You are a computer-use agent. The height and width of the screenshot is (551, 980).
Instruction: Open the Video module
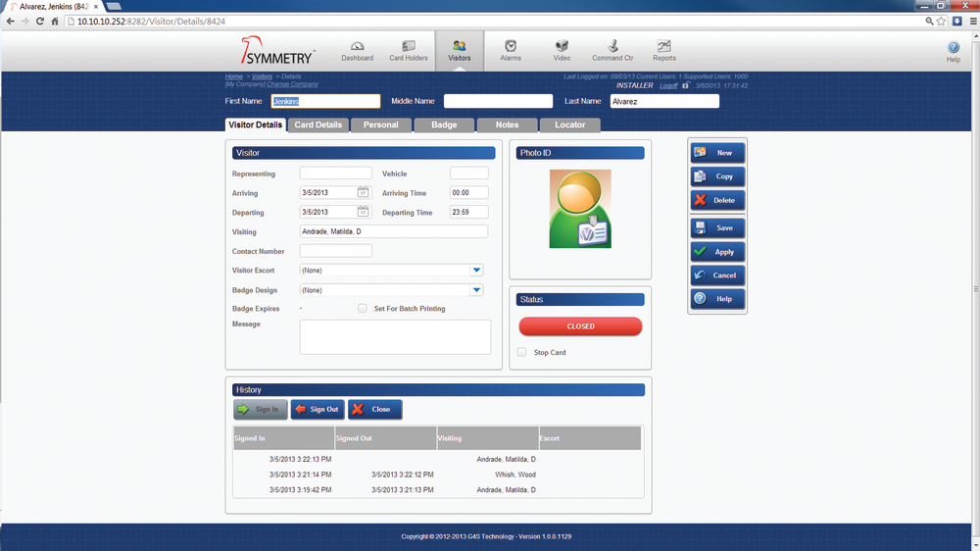pyautogui.click(x=562, y=51)
